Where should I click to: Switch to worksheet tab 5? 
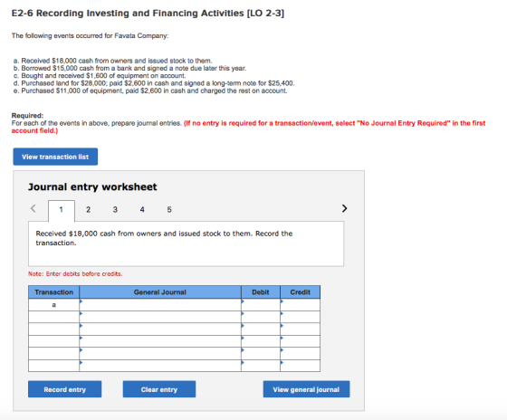(169, 210)
